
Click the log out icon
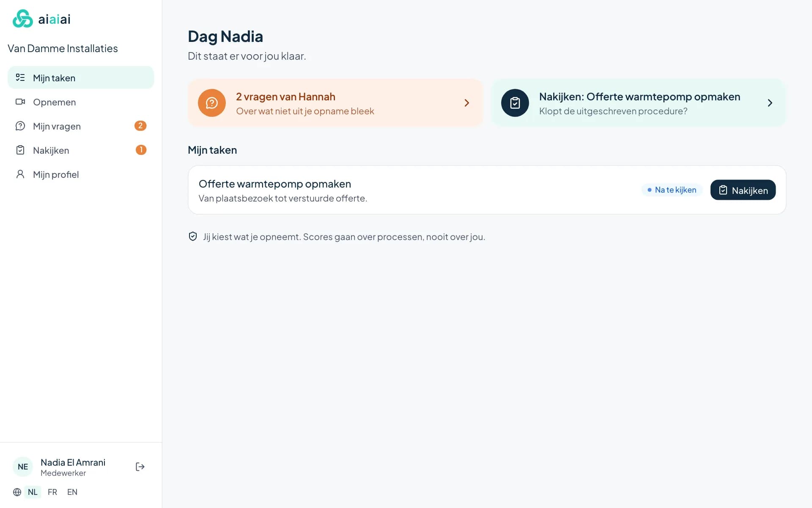[140, 467]
